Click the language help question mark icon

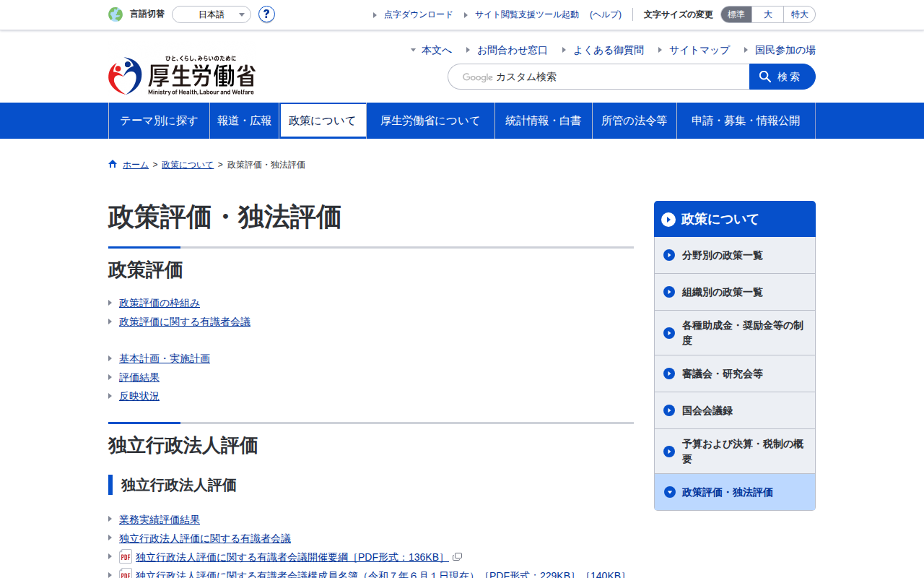(x=266, y=14)
